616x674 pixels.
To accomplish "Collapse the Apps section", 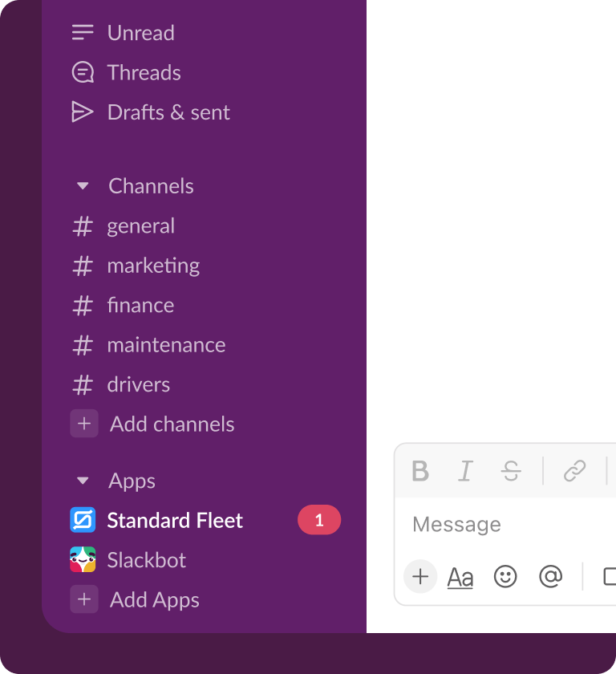I will pyautogui.click(x=83, y=480).
